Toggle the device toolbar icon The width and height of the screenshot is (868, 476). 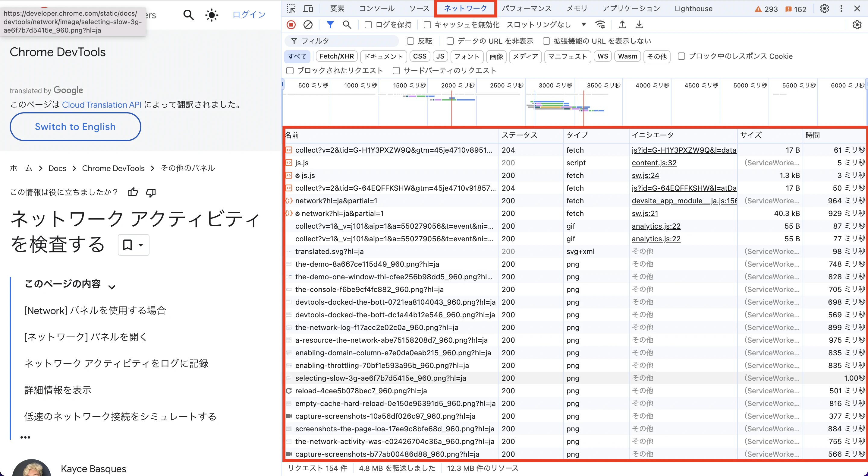tap(308, 8)
